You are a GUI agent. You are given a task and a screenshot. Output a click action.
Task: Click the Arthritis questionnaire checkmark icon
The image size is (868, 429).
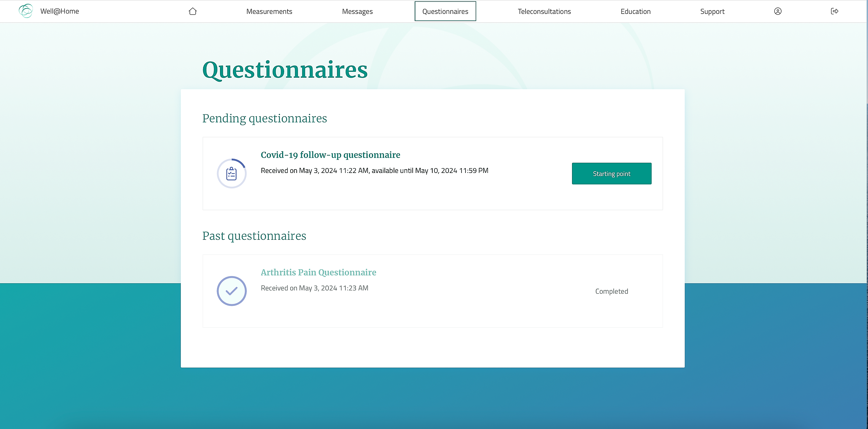click(232, 291)
